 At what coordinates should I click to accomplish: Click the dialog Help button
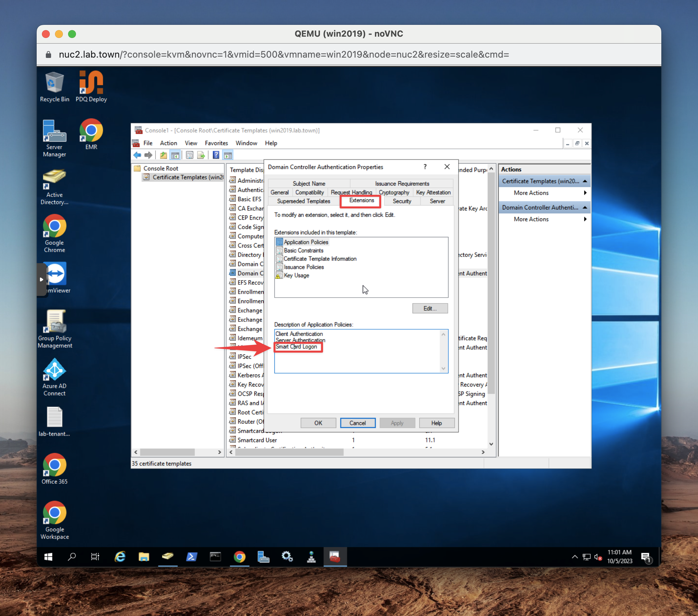coord(436,423)
